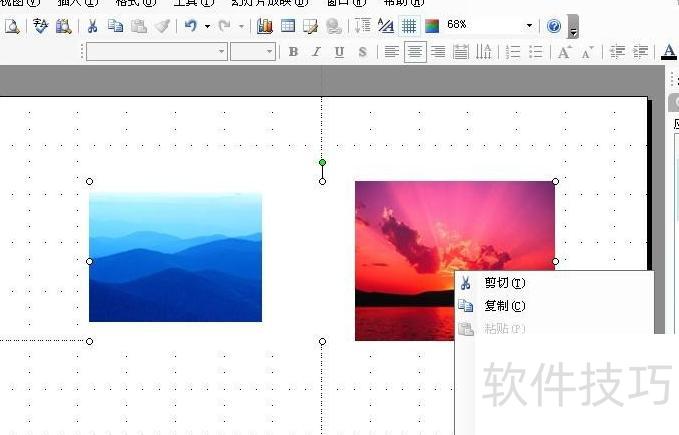Activate the Format Painter brush
The image size is (679, 435).
(162, 26)
